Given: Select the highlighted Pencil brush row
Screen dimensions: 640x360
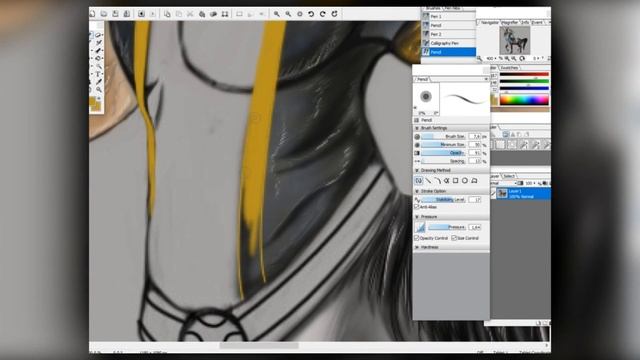Looking at the screenshot, I should (x=449, y=52).
